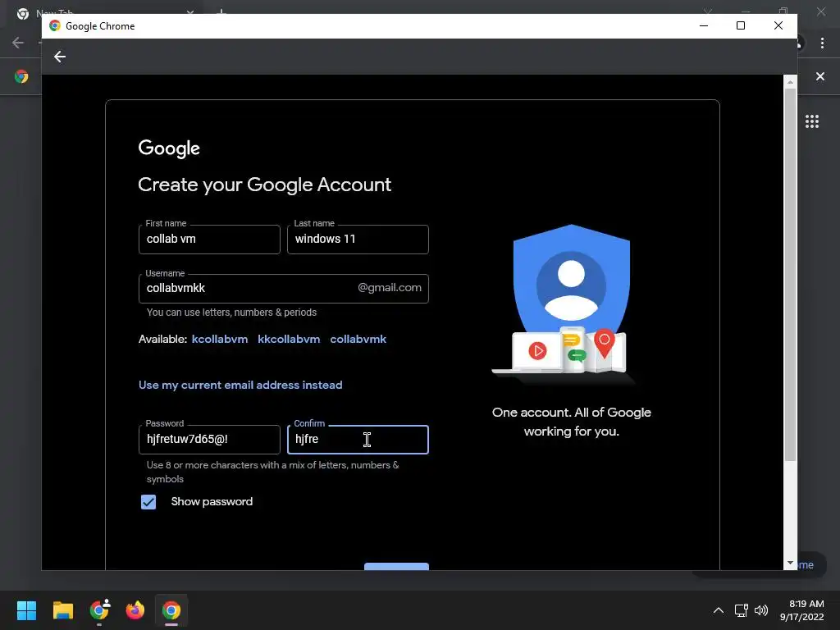Viewport: 840px width, 630px height.
Task: Click the Username input field
Action: (283, 289)
